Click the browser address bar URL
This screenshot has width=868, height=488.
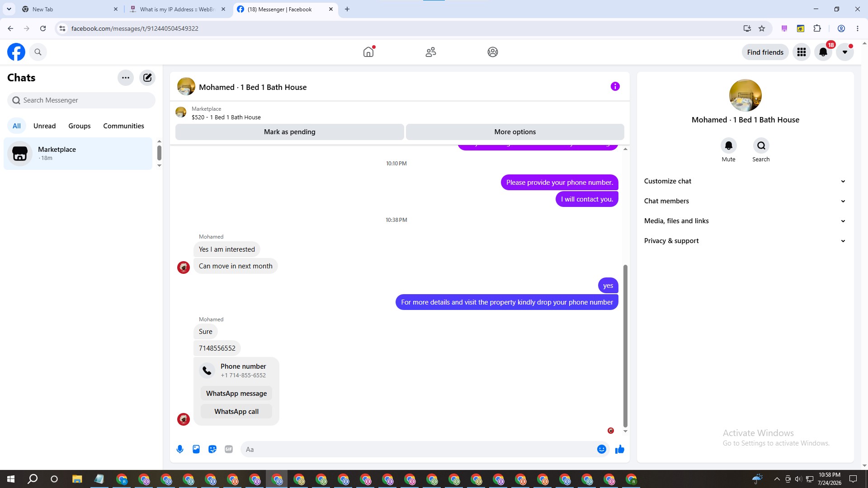click(x=135, y=28)
